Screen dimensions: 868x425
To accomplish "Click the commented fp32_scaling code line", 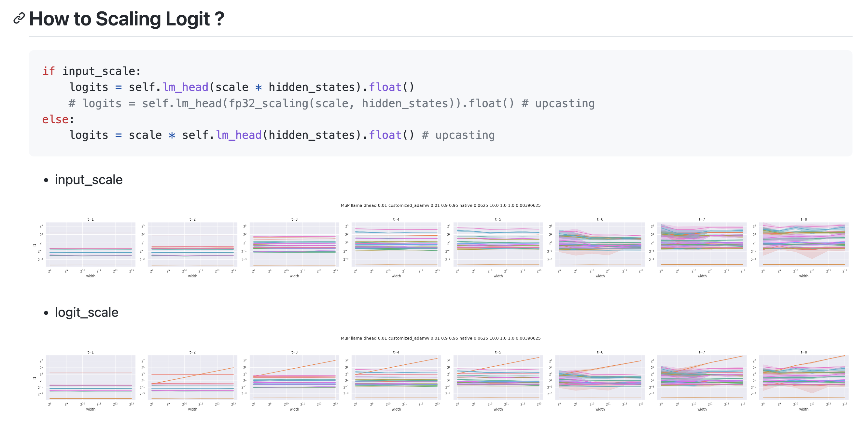I will click(331, 103).
